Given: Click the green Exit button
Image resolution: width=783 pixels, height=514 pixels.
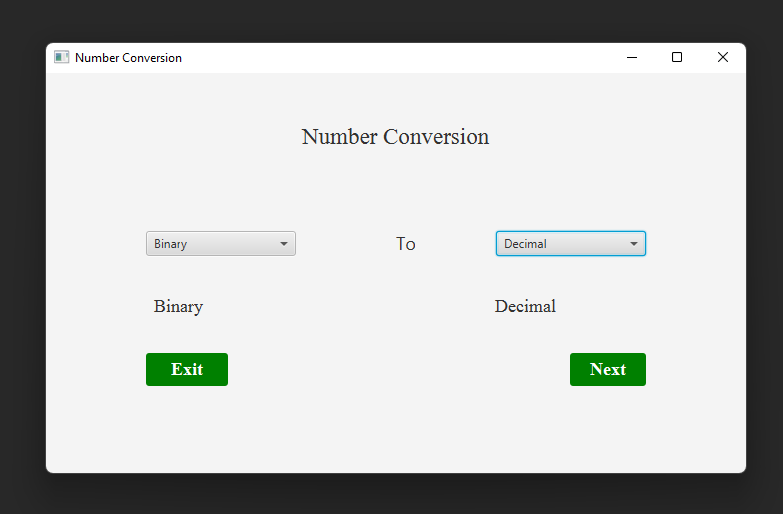Looking at the screenshot, I should [x=187, y=370].
